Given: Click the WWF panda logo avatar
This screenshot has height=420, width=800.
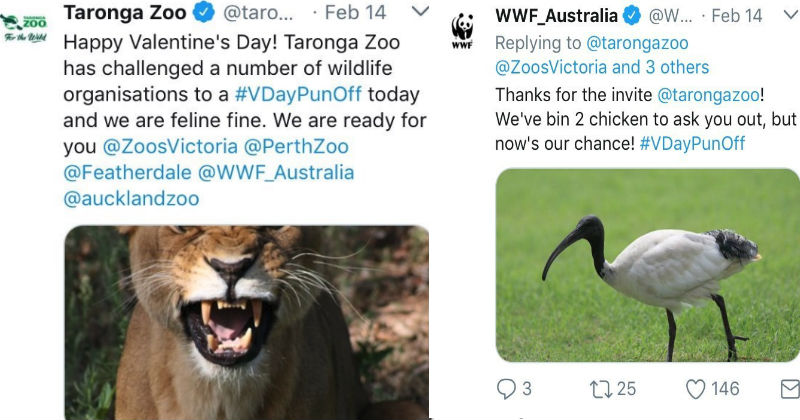Looking at the screenshot, I should tap(463, 31).
